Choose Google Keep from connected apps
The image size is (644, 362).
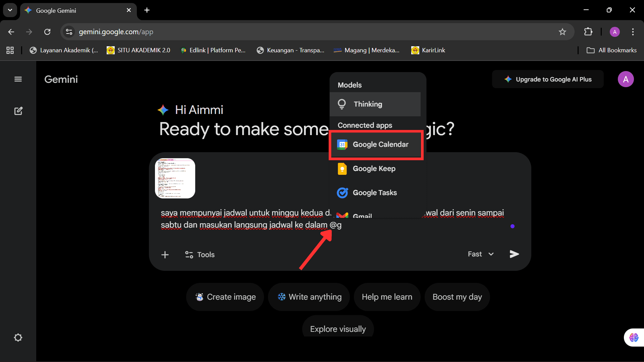[375, 169]
